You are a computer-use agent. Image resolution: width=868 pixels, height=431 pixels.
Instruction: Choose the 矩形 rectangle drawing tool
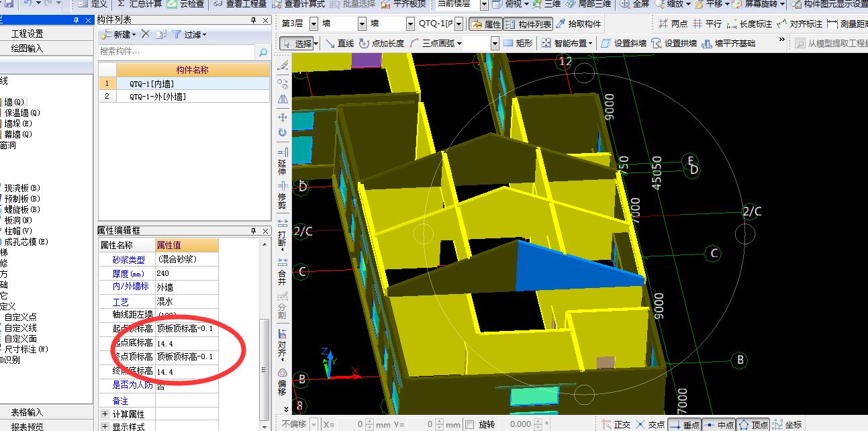pos(518,44)
